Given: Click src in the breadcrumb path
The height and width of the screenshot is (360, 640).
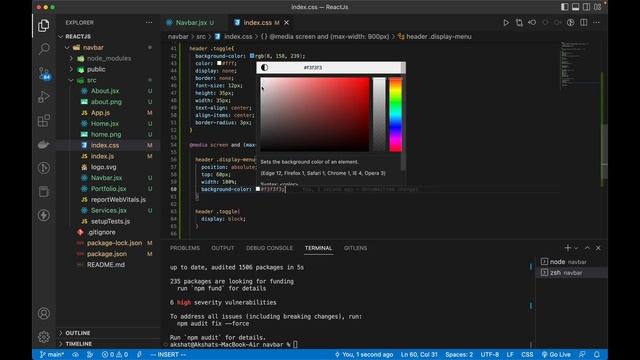Looking at the screenshot, I should [x=201, y=36].
